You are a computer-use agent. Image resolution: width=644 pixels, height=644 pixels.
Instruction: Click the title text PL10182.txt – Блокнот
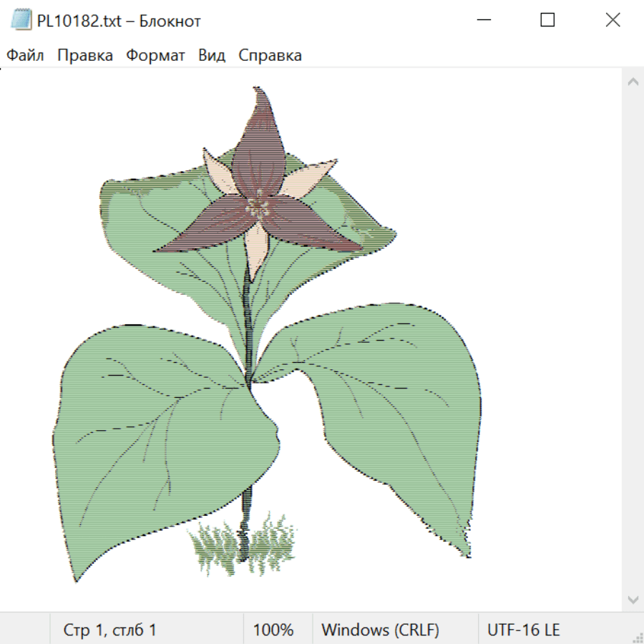119,21
